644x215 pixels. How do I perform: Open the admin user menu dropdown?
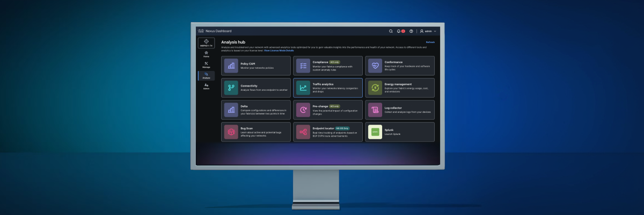point(428,31)
